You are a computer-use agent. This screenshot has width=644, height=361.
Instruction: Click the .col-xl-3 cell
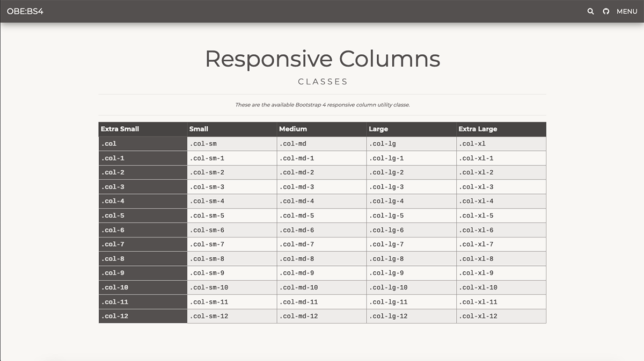(501, 187)
